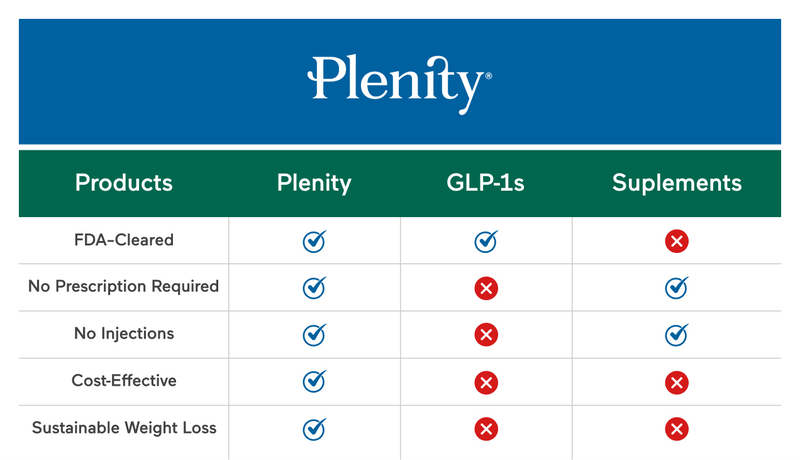Click the Suplements FDA-Cleared red X icon

[x=677, y=241]
